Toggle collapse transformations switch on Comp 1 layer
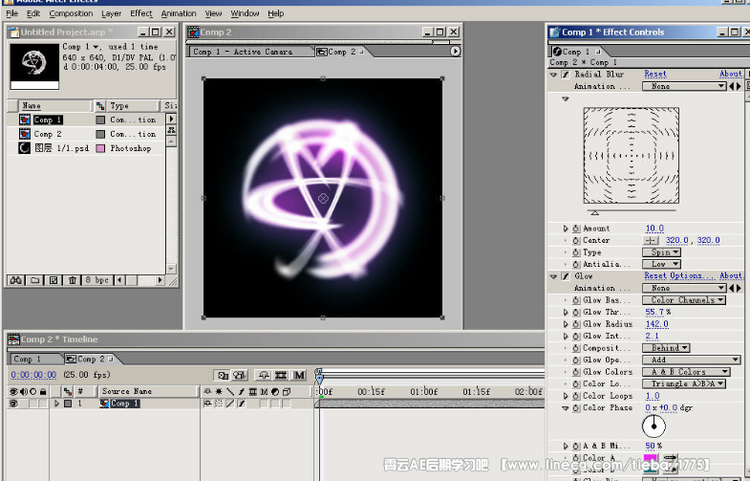Viewport: 750px width, 481px height. point(219,404)
